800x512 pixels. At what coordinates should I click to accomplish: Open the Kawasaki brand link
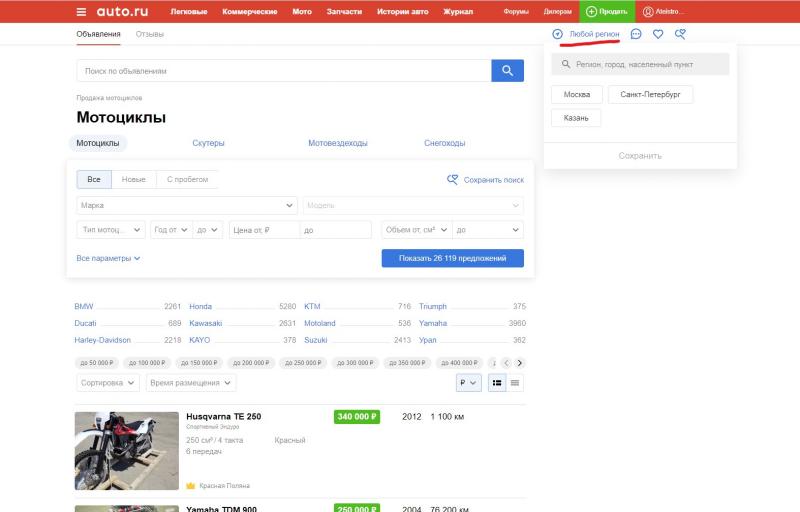[x=206, y=323]
